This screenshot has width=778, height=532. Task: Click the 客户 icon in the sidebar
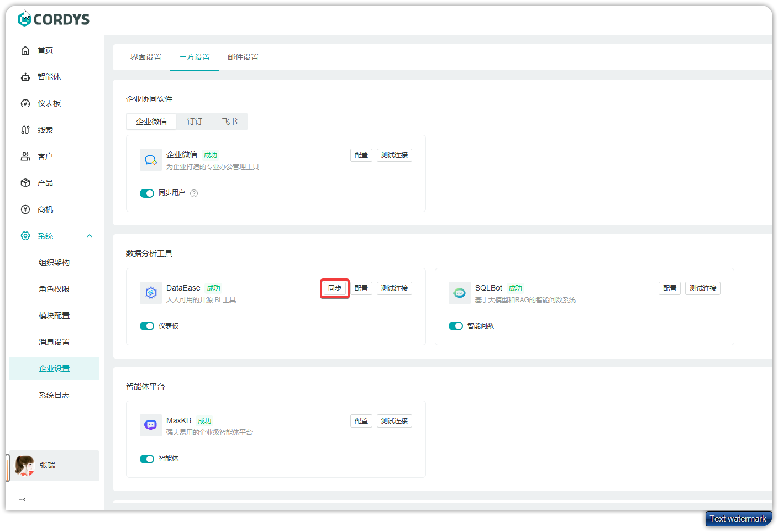[x=25, y=156]
